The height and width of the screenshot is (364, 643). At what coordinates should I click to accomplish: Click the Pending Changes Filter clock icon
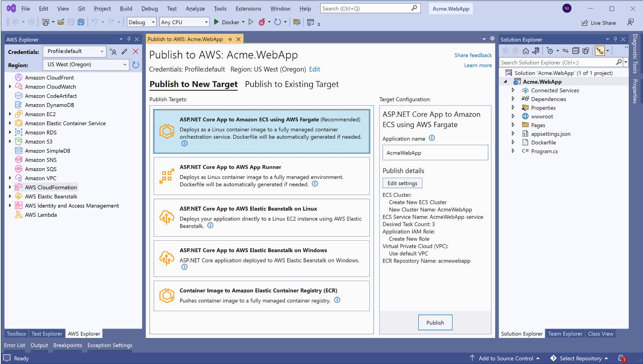550,51
